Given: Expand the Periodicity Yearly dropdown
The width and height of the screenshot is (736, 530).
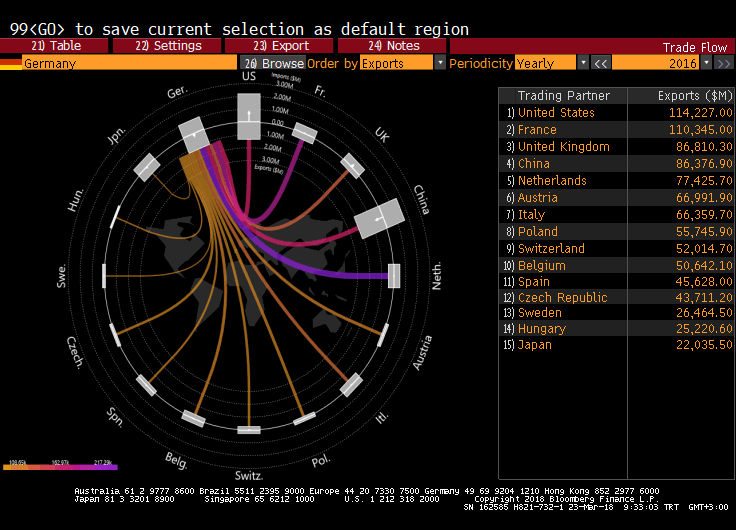Looking at the screenshot, I should click(x=582, y=63).
